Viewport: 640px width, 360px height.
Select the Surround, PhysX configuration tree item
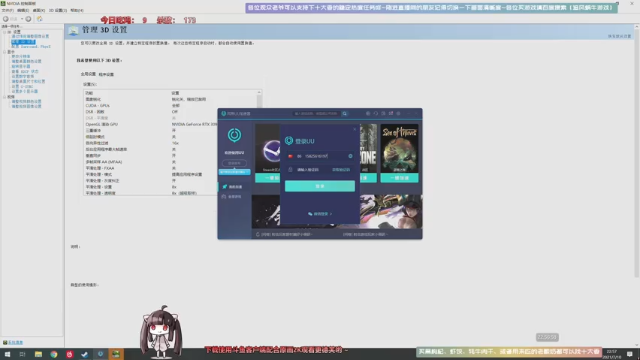point(31,47)
